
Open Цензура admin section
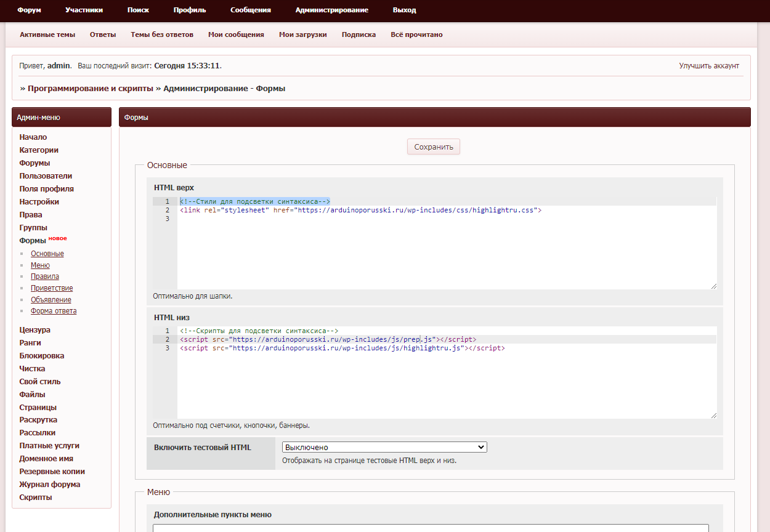pyautogui.click(x=35, y=330)
